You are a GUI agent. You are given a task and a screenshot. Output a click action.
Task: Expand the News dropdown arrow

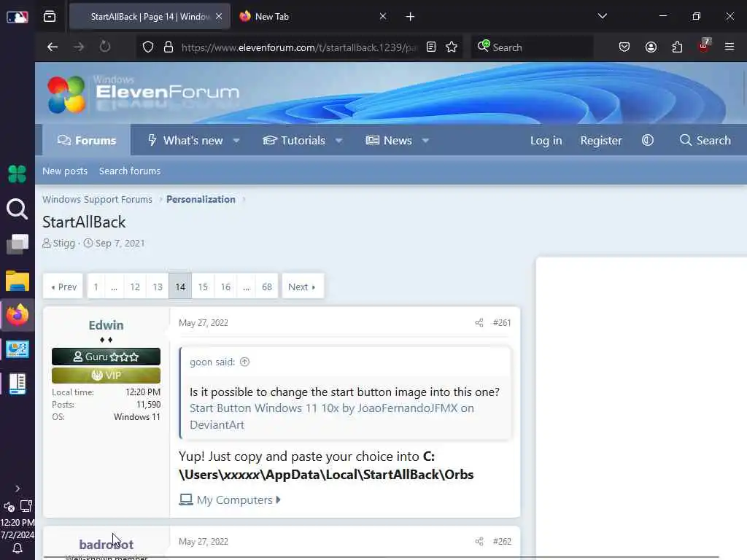(425, 141)
